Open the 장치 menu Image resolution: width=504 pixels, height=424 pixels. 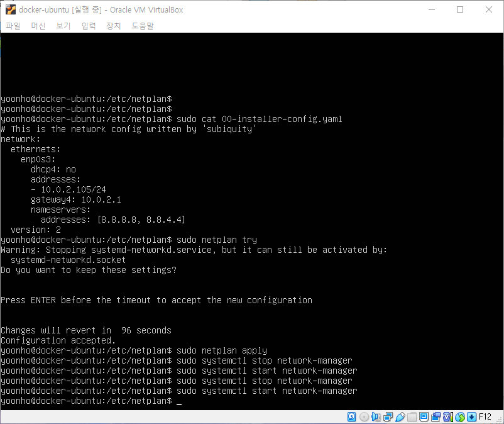click(x=114, y=26)
